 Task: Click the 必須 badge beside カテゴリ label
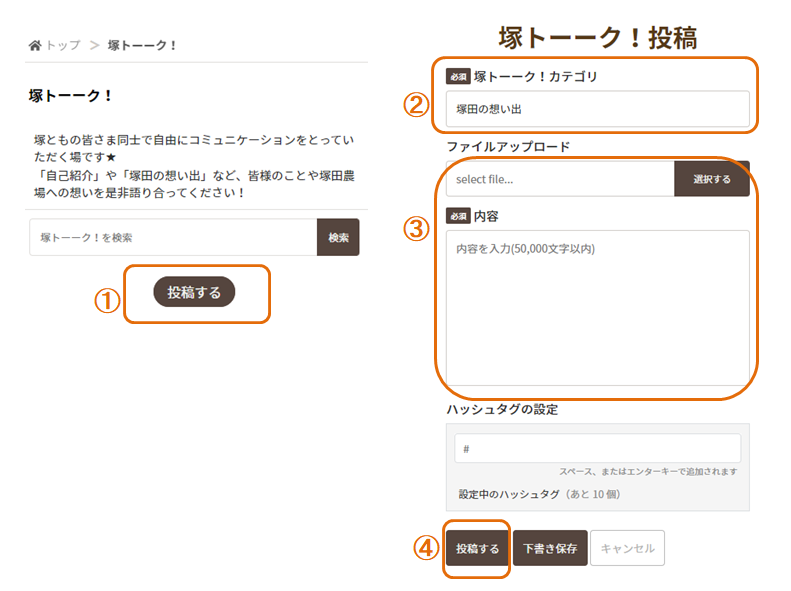click(458, 76)
